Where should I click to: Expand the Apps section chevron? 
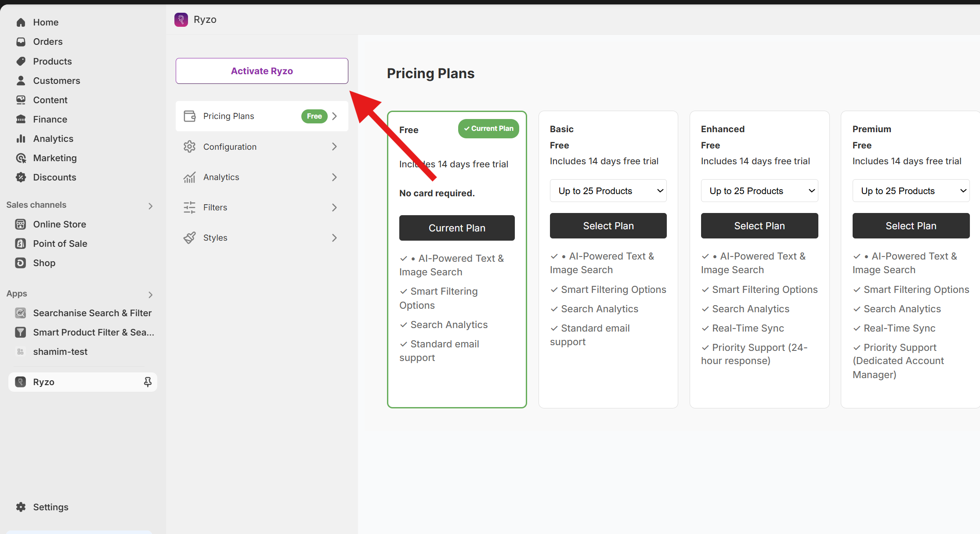151,295
